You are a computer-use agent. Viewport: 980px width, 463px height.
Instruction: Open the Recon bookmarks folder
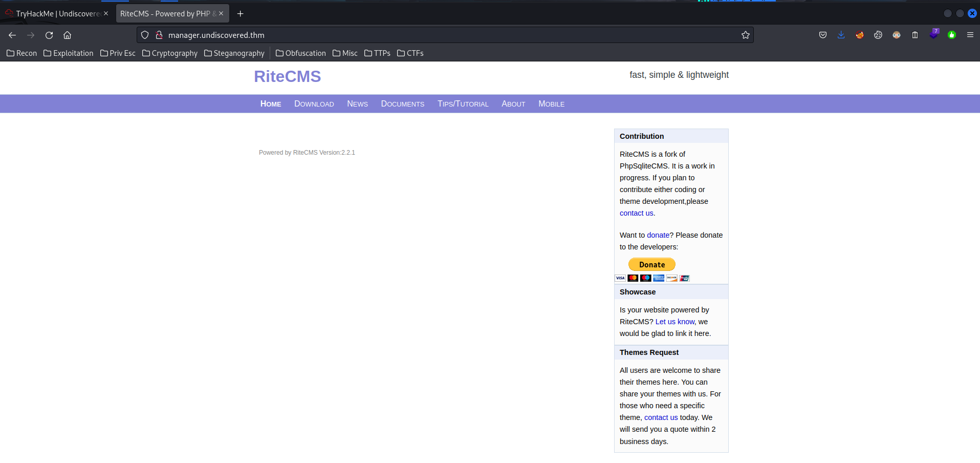click(x=21, y=53)
